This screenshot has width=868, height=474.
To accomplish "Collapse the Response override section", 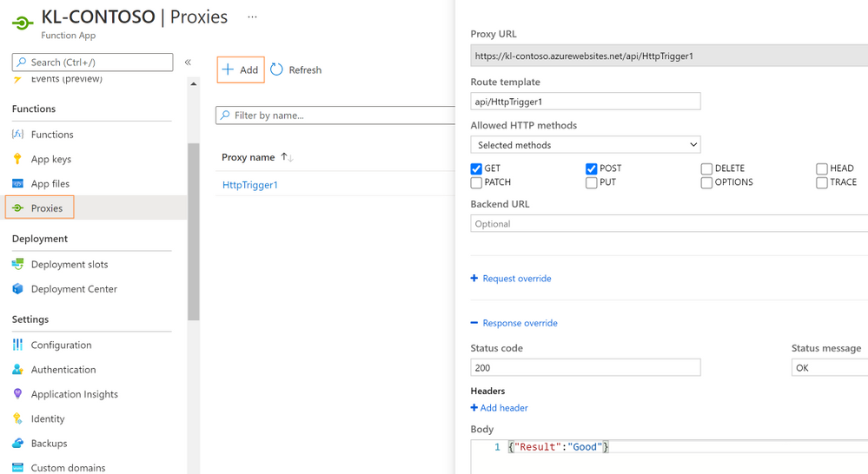I will (520, 323).
